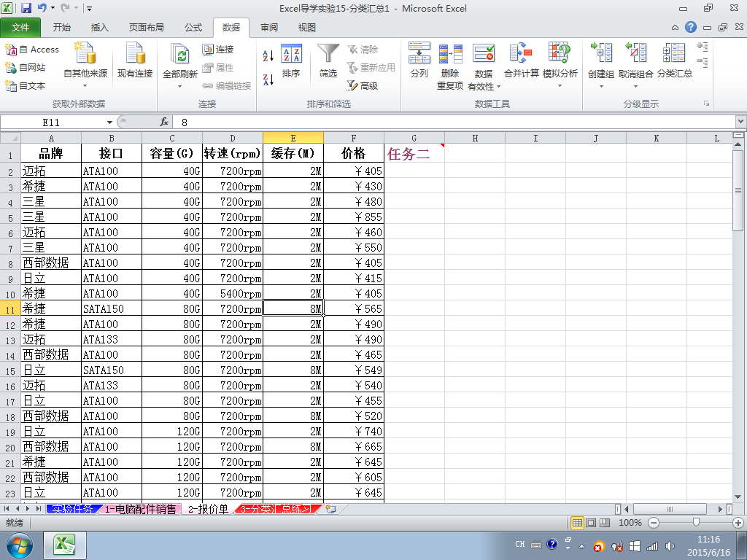The height and width of the screenshot is (560, 747).
Task: Open the Sort (排序) dialog
Action: click(x=291, y=61)
